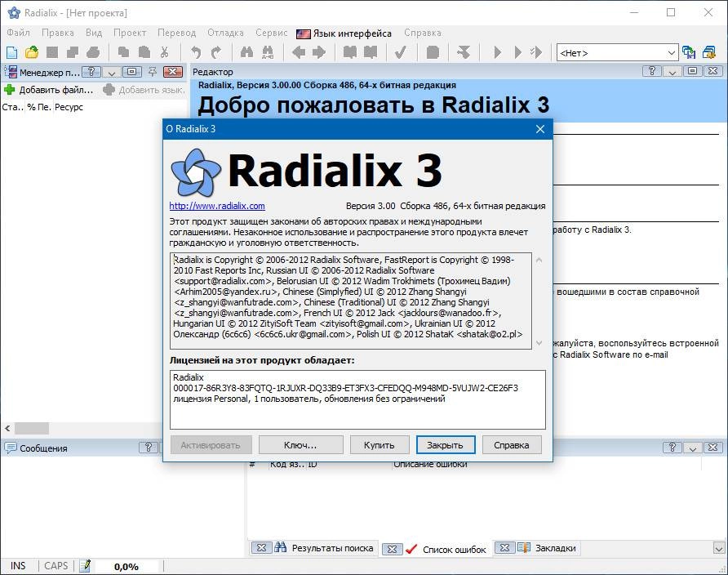
Task: Click the Cut scissors icon
Action: click(164, 52)
